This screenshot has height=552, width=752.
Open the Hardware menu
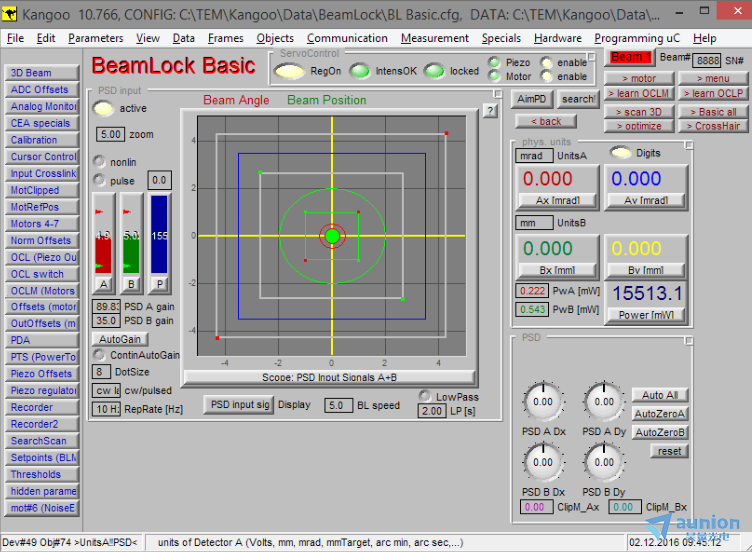[557, 38]
